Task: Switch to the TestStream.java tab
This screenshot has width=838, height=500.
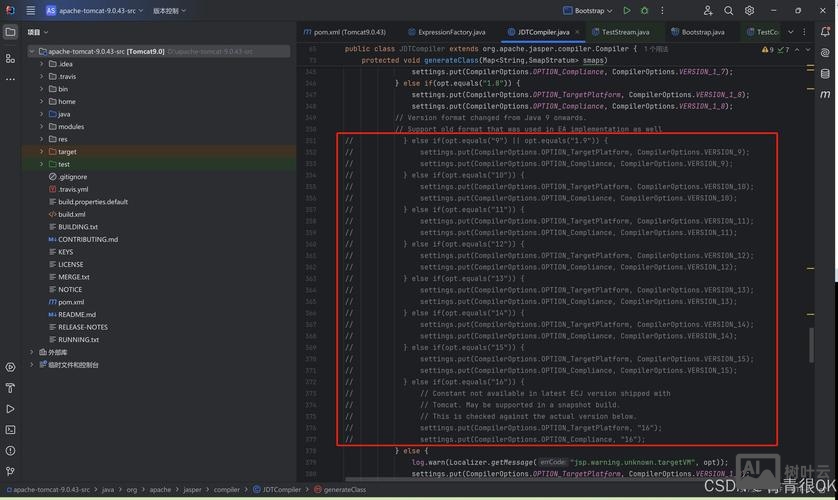Action: coord(624,32)
